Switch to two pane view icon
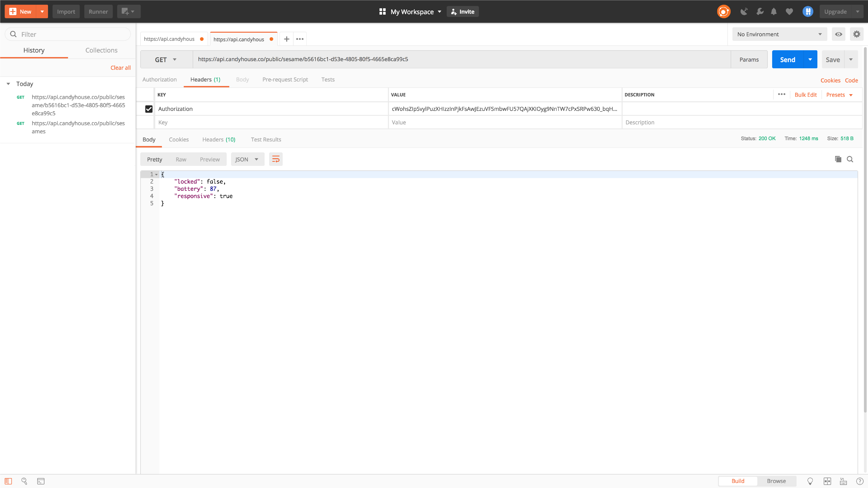 pos(827,481)
